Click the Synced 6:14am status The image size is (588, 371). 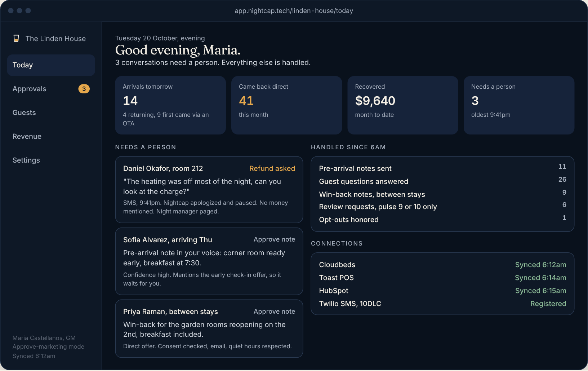pyautogui.click(x=540, y=278)
